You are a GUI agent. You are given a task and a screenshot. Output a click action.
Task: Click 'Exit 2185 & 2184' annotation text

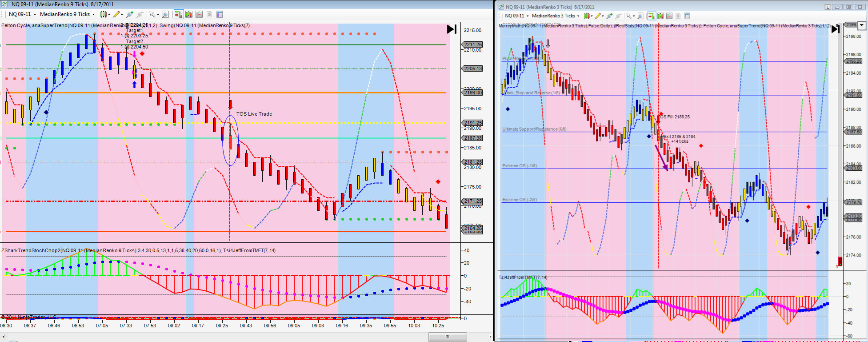[x=680, y=137]
